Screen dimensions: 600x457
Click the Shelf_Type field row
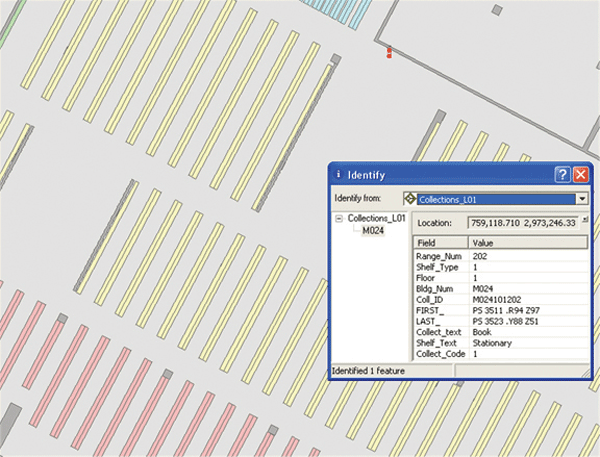pos(501,267)
